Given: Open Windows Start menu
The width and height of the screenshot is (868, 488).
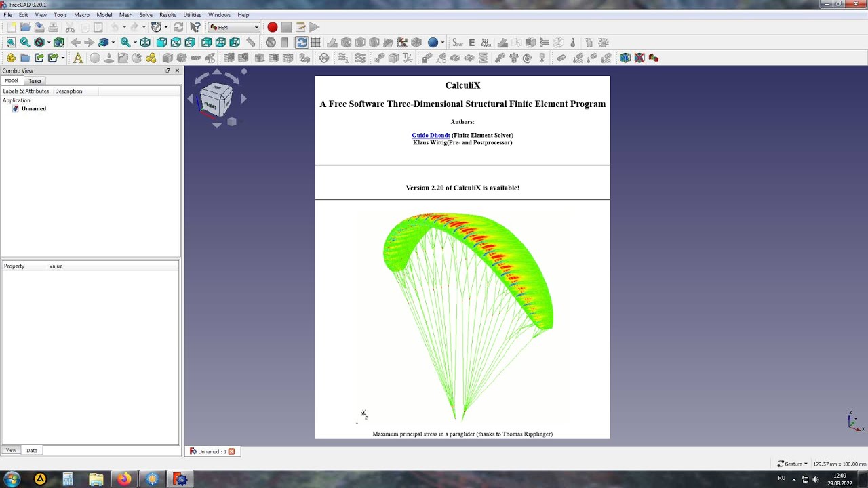Looking at the screenshot, I should point(12,479).
